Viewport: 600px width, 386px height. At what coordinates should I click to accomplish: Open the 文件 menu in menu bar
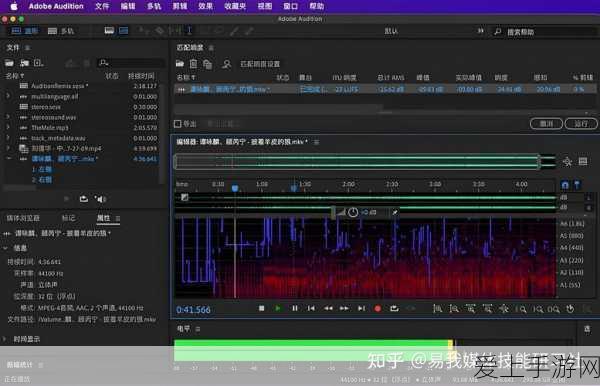tap(102, 6)
